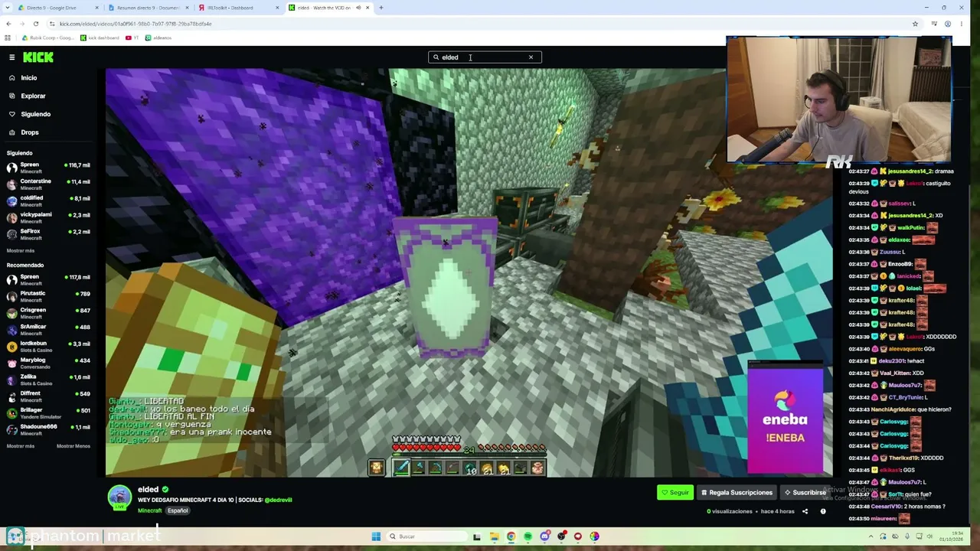
Task: Open recommended channel Maryblog
Action: click(47, 363)
